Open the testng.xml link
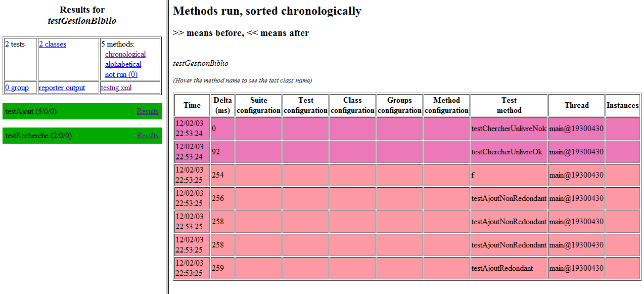644x294 pixels. pos(116,88)
